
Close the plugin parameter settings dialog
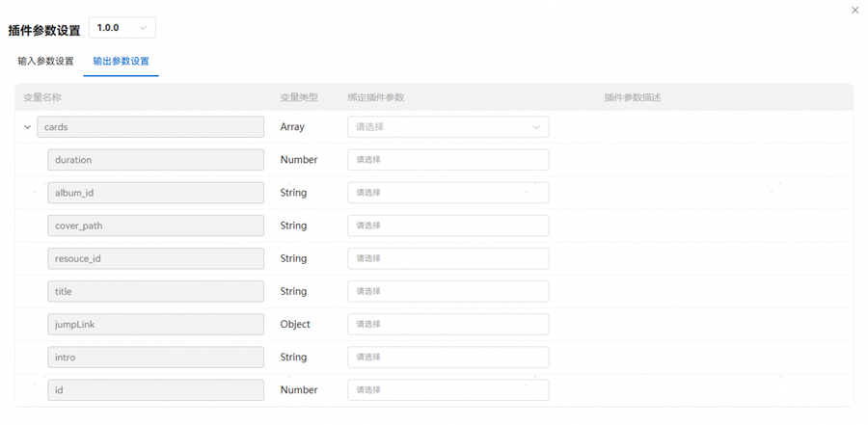pos(854,10)
